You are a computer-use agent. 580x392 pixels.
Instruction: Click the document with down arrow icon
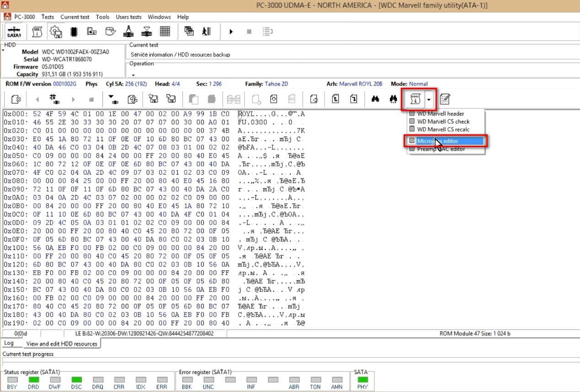tap(354, 99)
